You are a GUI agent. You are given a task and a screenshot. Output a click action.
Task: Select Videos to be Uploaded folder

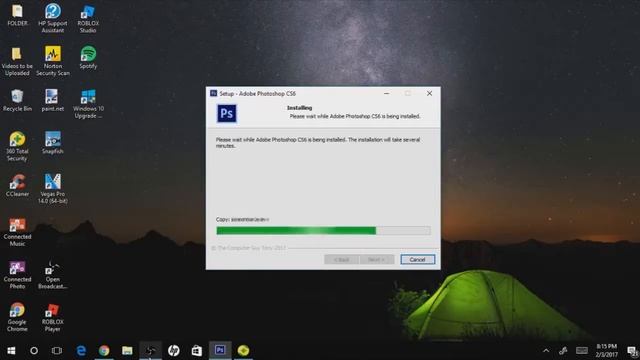click(17, 61)
